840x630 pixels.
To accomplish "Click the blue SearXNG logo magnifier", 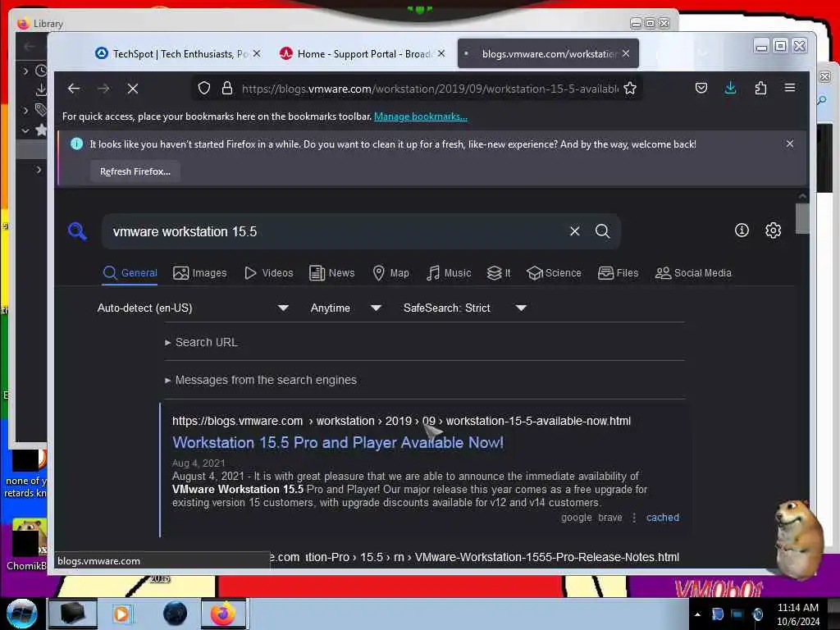I will (77, 231).
